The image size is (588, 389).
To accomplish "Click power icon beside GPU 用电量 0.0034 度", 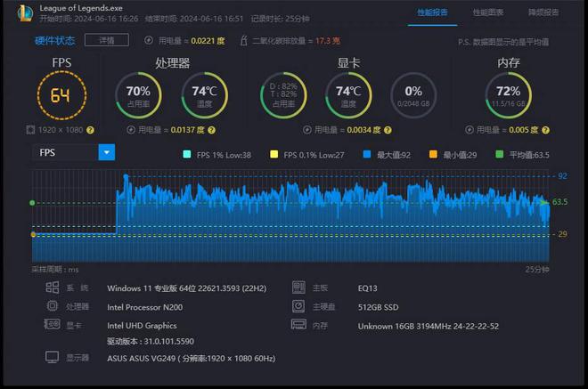I will (307, 130).
